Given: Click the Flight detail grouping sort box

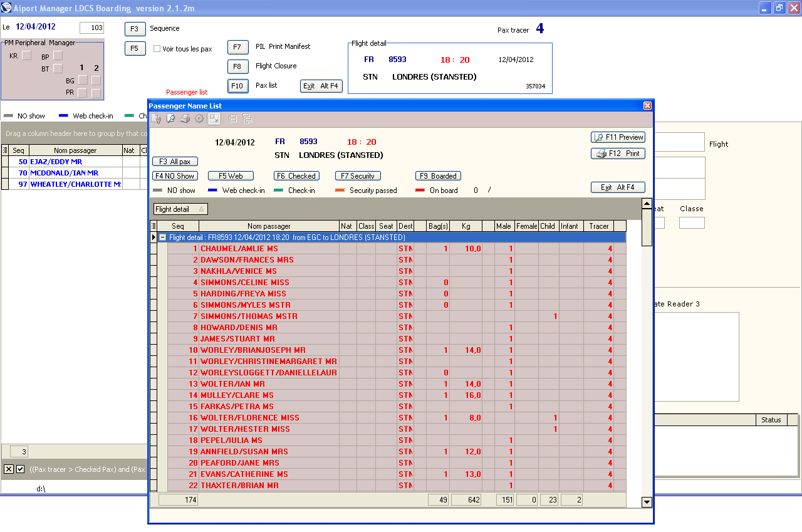Looking at the screenshot, I should coord(180,209).
